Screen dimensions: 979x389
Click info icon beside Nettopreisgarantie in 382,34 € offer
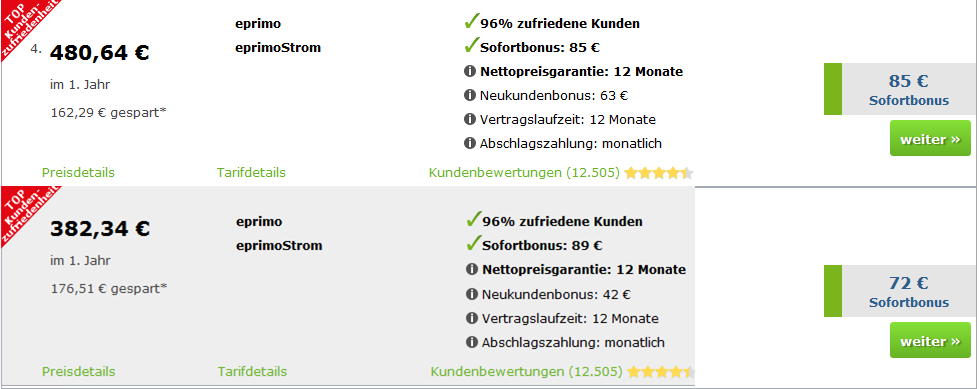[472, 270]
